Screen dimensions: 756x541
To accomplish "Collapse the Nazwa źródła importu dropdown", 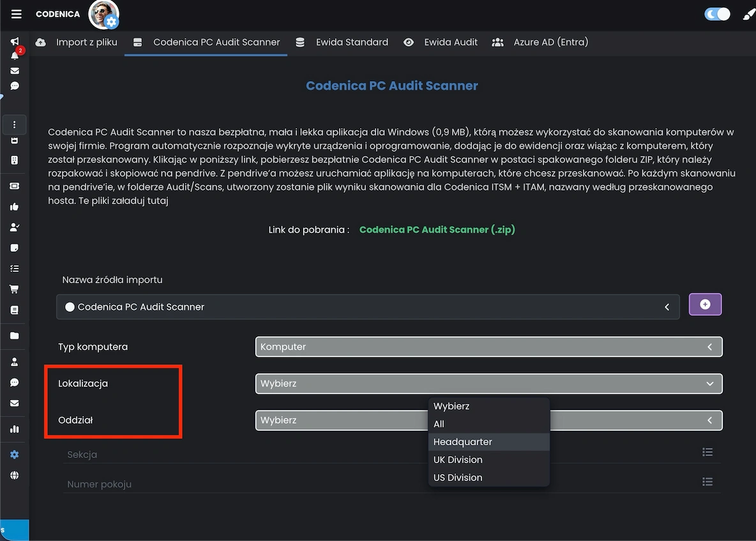I will tap(668, 306).
